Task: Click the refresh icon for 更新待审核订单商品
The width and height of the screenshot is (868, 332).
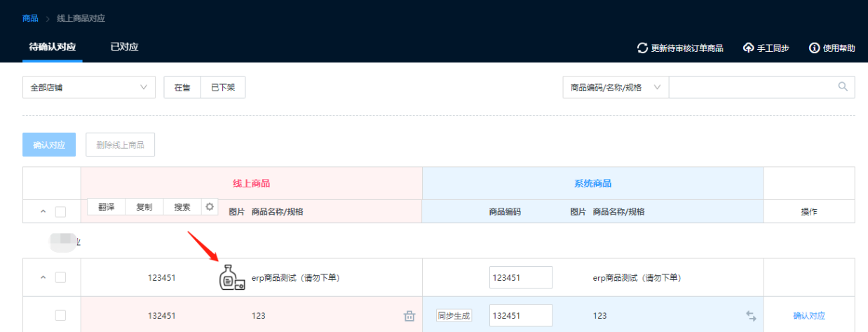Action: pyautogui.click(x=642, y=48)
